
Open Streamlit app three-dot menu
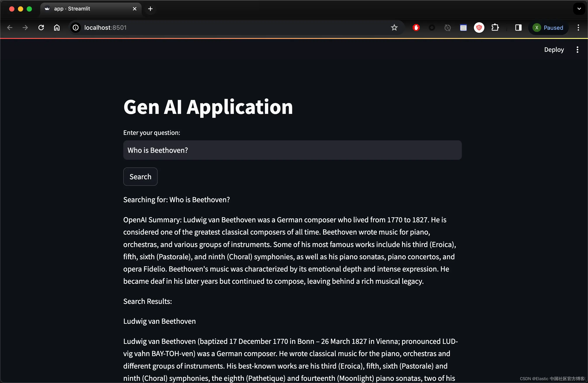pos(577,50)
